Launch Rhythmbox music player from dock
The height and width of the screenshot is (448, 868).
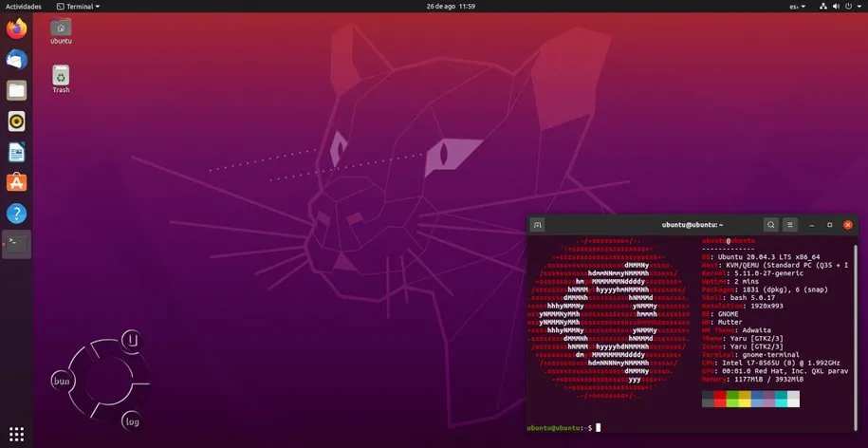tap(16, 121)
